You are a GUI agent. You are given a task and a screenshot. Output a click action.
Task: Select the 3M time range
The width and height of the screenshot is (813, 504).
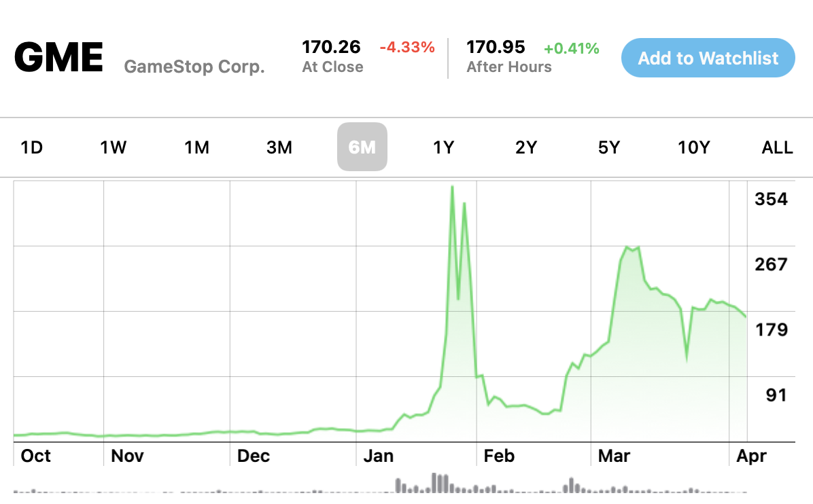click(279, 147)
